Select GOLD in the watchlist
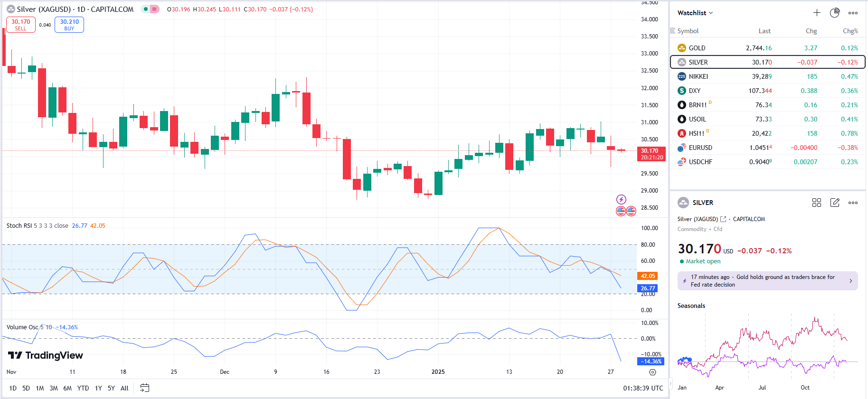This screenshot has width=868, height=399. 697,48
